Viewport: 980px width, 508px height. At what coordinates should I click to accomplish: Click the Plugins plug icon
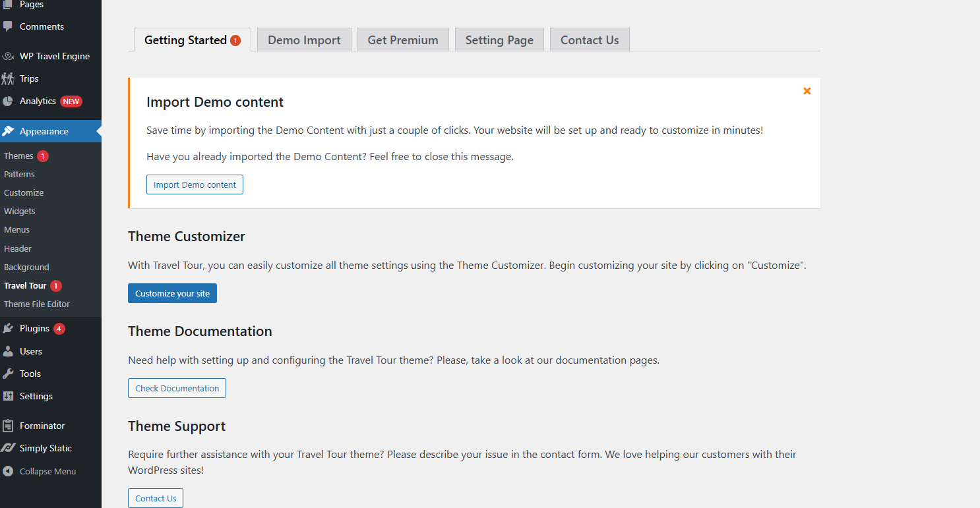(8, 329)
